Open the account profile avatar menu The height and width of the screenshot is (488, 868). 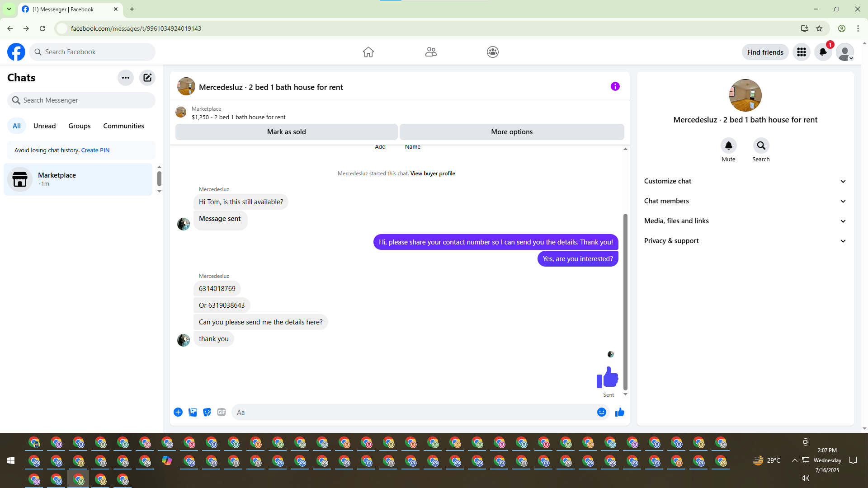[x=845, y=52]
